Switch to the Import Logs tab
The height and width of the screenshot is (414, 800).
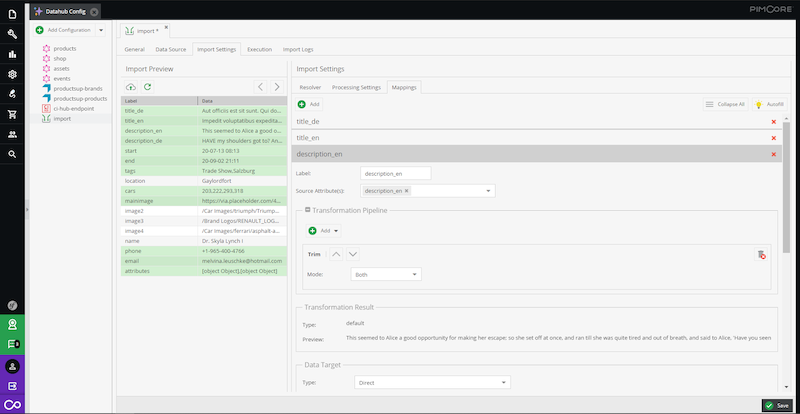298,50
